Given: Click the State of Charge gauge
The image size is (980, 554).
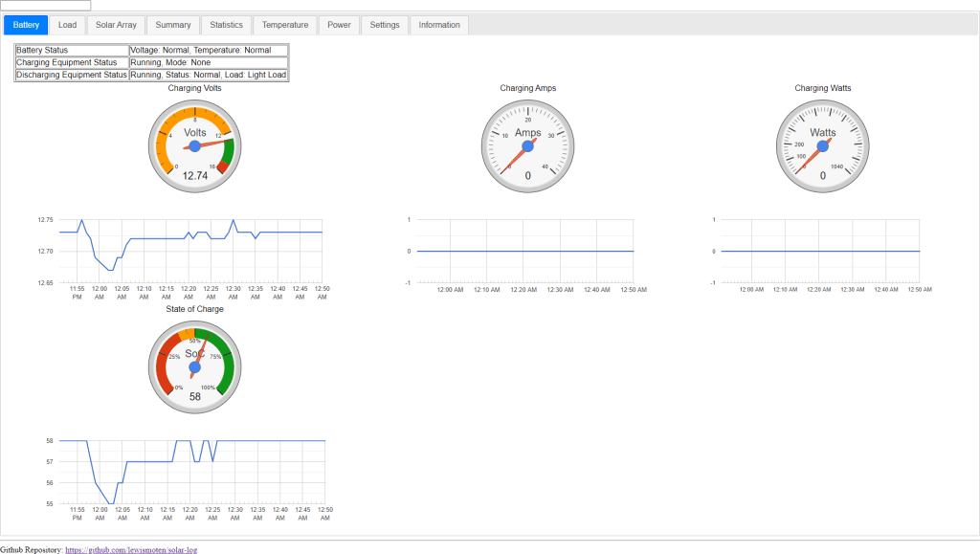Looking at the screenshot, I should coord(195,364).
